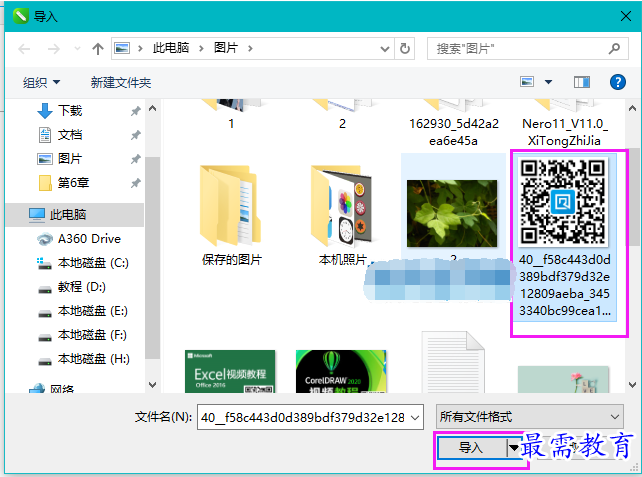Open the 所有文件格式 file type dropdown
Image resolution: width=642 pixels, height=477 pixels.
[530, 417]
